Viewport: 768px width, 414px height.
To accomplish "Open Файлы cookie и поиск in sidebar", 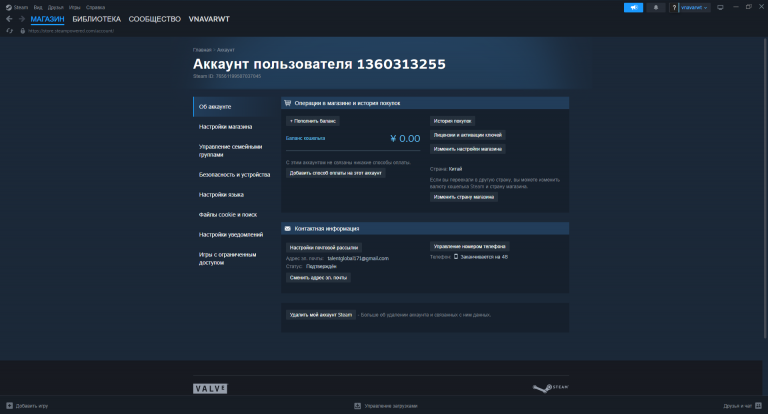I will (234, 215).
